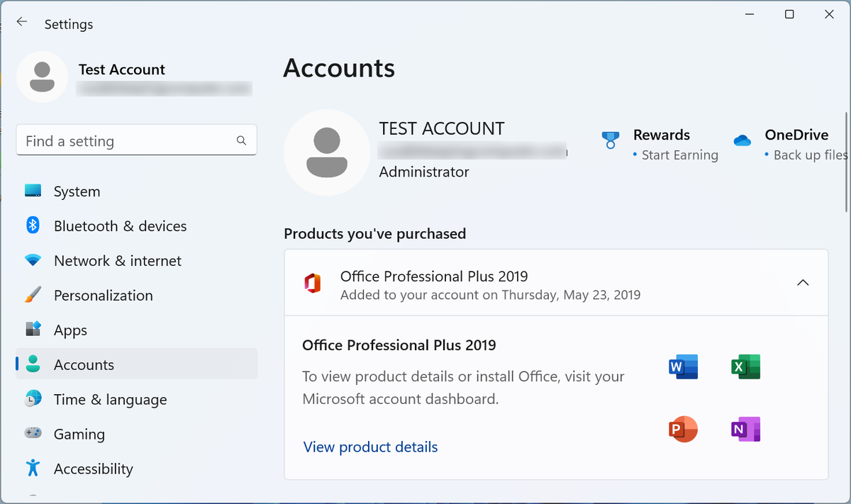Focus the Find a setting field
Screen dimensions: 851x504
(x=128, y=141)
